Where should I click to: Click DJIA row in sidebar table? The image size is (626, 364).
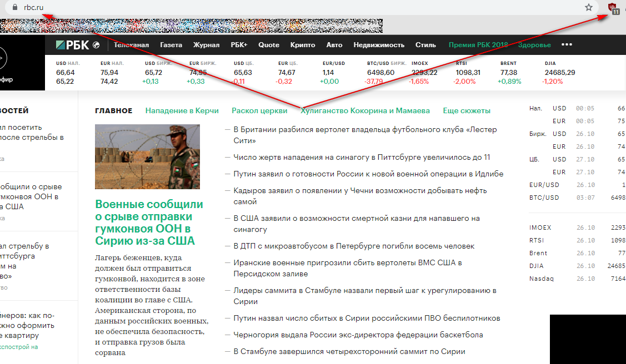pyautogui.click(x=577, y=266)
